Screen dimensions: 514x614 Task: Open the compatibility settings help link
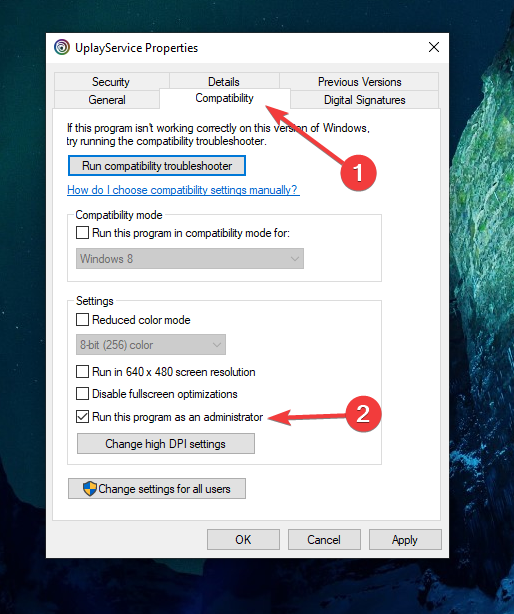click(x=183, y=190)
